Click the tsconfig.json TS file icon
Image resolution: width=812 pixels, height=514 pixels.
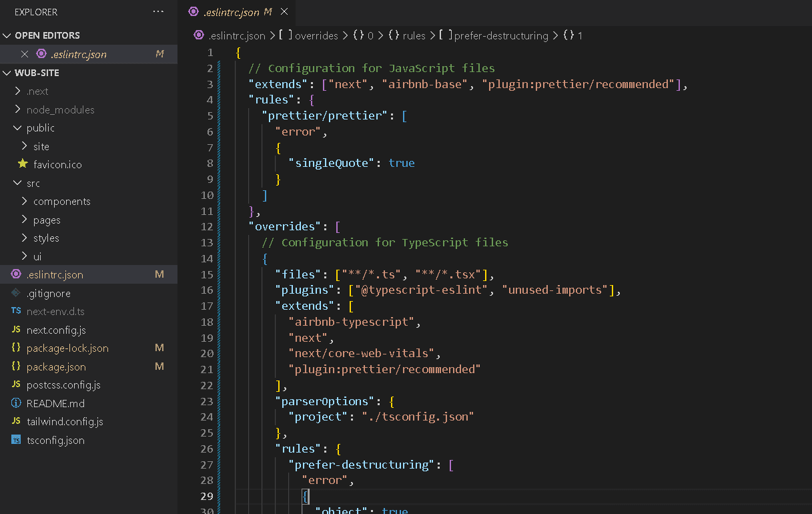click(16, 440)
